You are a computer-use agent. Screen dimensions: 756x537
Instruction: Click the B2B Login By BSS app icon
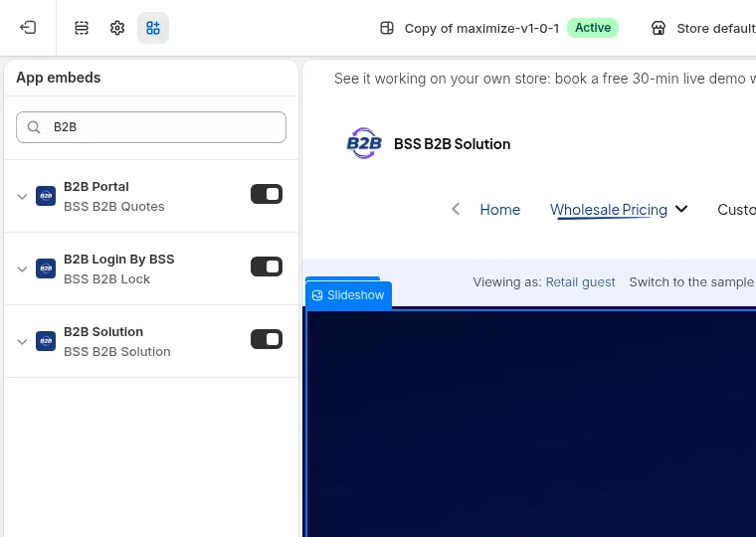click(x=46, y=268)
